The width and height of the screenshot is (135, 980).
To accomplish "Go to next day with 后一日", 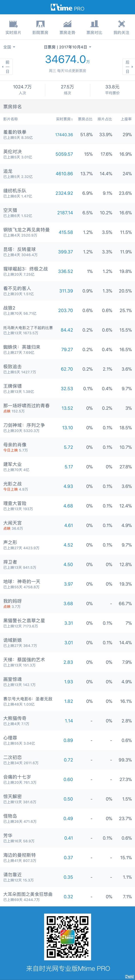I will click(x=127, y=66).
